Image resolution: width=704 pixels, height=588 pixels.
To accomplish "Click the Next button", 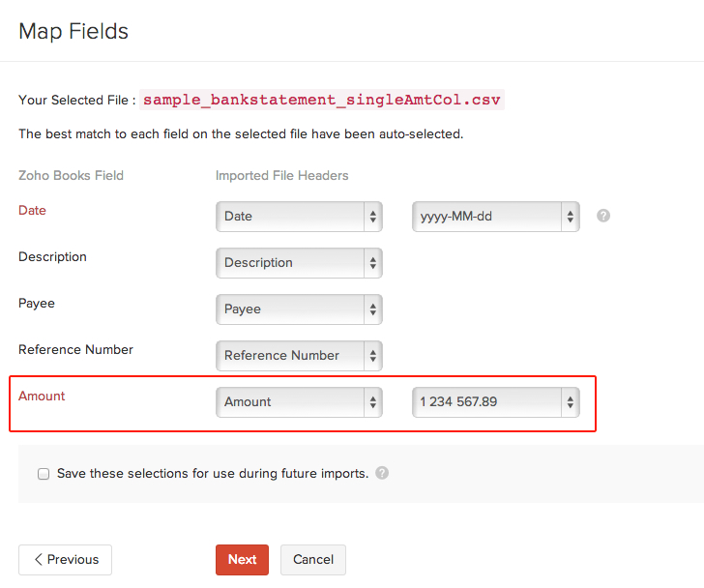I will click(242, 559).
